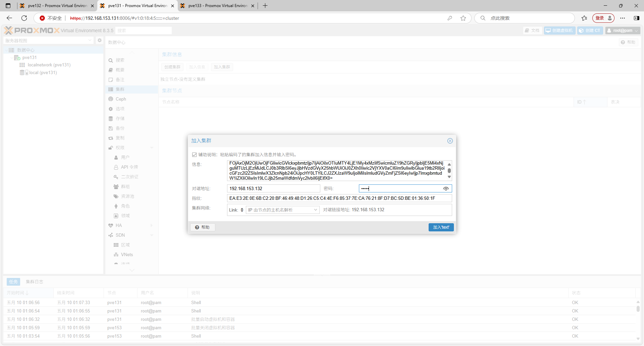This screenshot has width=644, height=346.
Task: Collapse the SDN section arrow
Action: click(x=152, y=235)
